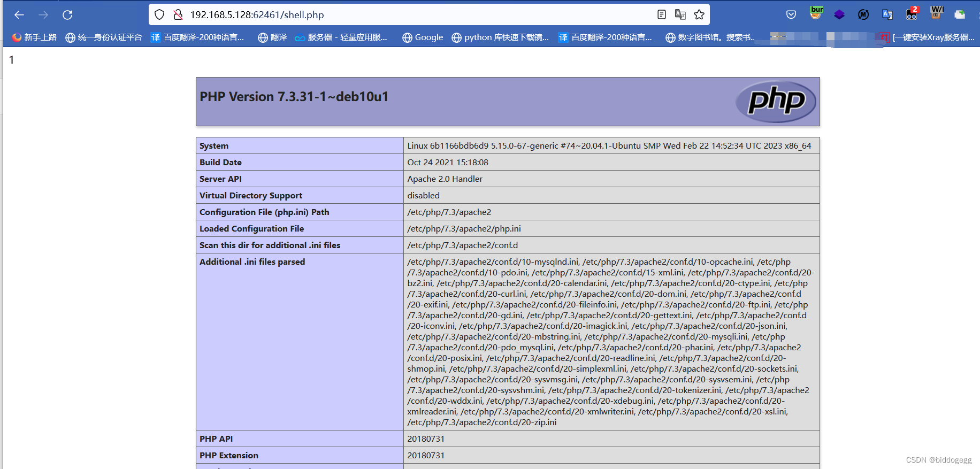Open the 数字图书馆。搜索书 bookmark
The image size is (980, 469).
coord(710,37)
